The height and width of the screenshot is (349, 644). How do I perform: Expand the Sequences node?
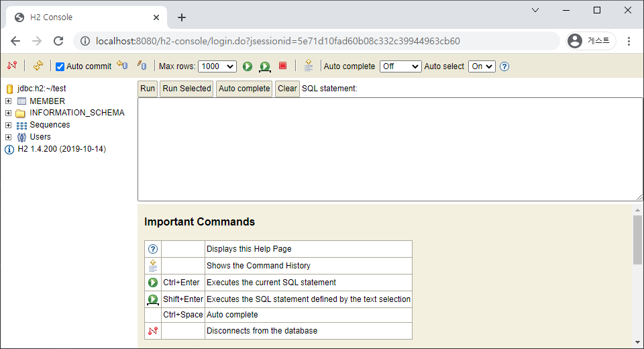[x=8, y=125]
